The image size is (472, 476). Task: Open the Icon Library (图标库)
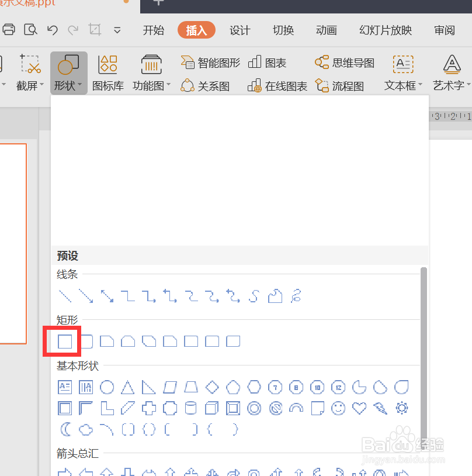click(x=108, y=73)
